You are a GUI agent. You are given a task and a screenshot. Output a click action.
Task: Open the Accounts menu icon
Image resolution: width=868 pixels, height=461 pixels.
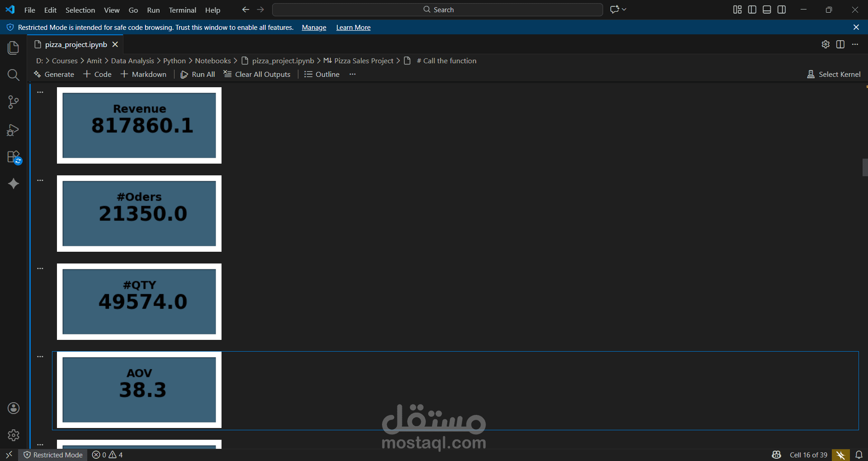(x=14, y=408)
